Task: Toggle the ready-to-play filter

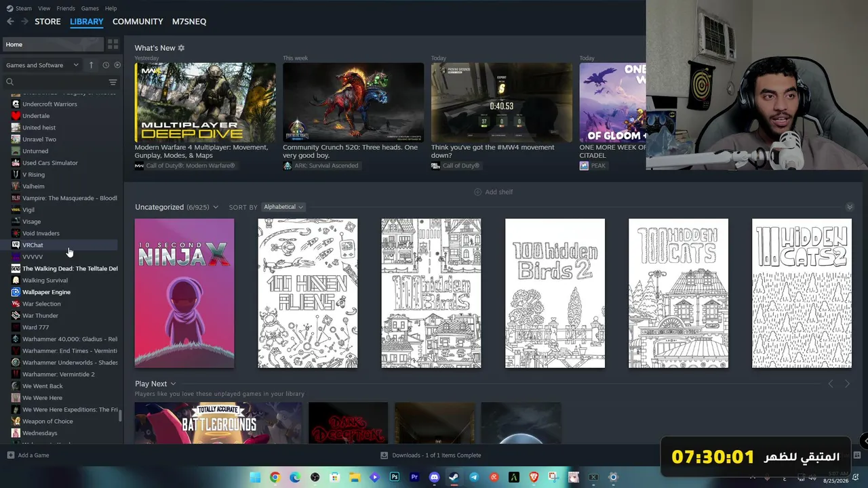Action: tap(117, 65)
